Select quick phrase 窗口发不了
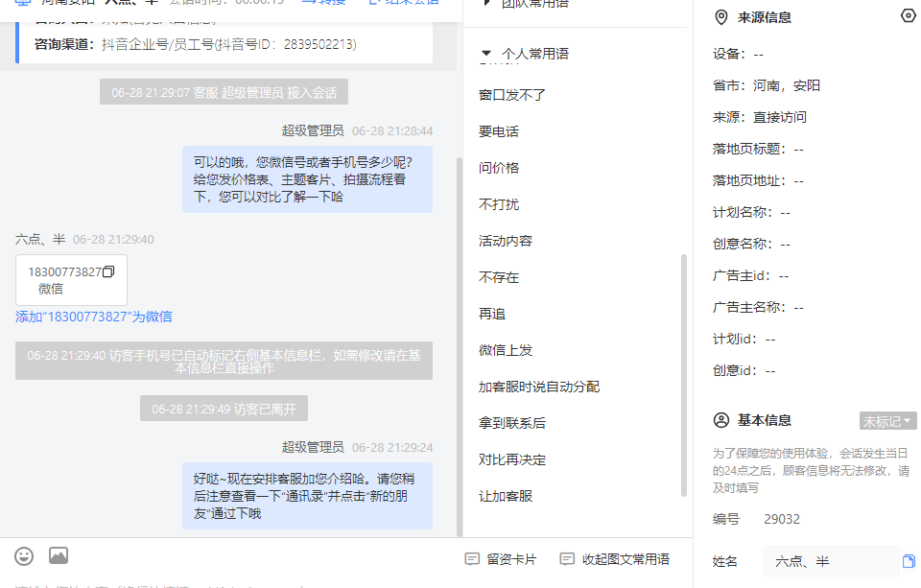The height and width of the screenshot is (588, 921). click(x=511, y=95)
